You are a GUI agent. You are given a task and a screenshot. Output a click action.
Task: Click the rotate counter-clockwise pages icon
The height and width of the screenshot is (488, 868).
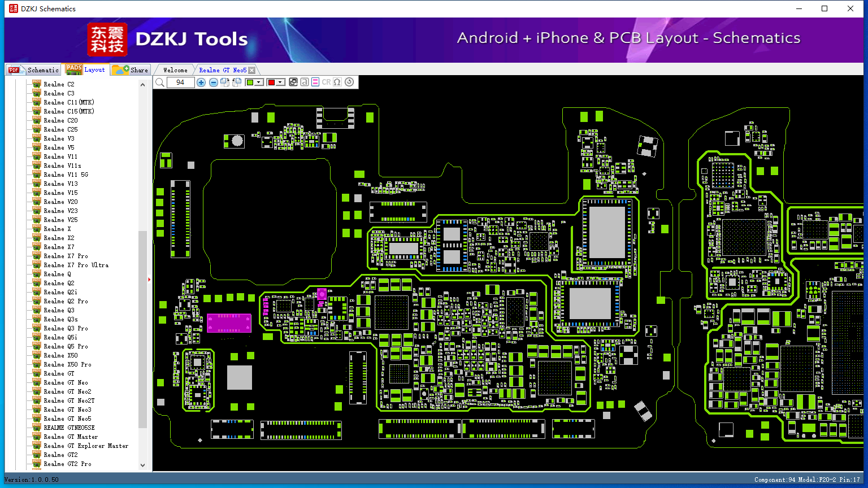pyautogui.click(x=237, y=82)
